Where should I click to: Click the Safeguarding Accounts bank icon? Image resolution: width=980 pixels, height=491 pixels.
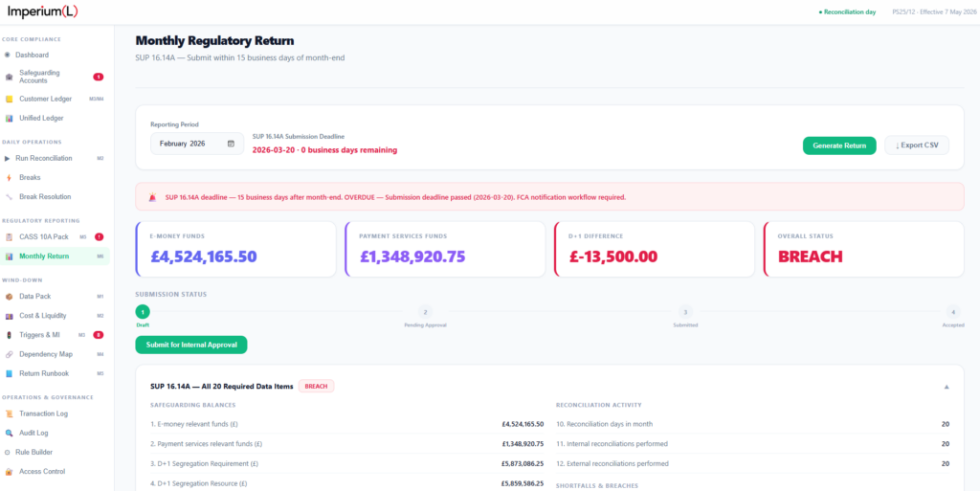(x=9, y=77)
